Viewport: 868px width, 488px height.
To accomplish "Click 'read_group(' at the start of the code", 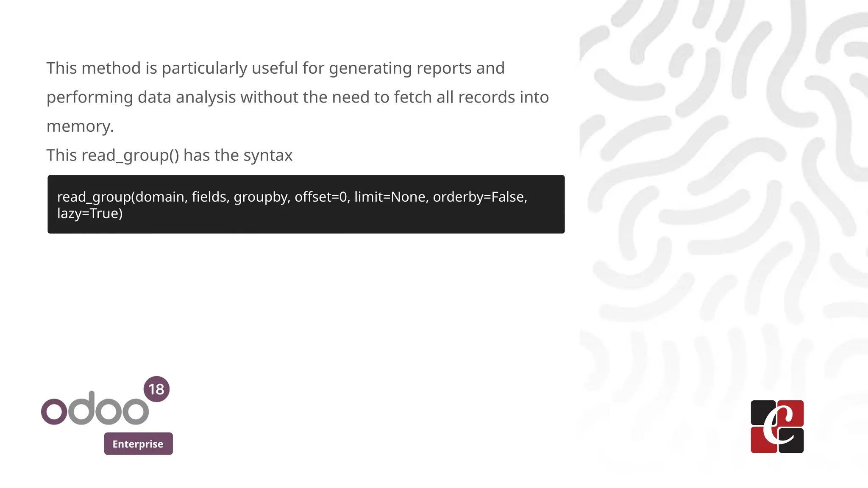I will 96,197.
